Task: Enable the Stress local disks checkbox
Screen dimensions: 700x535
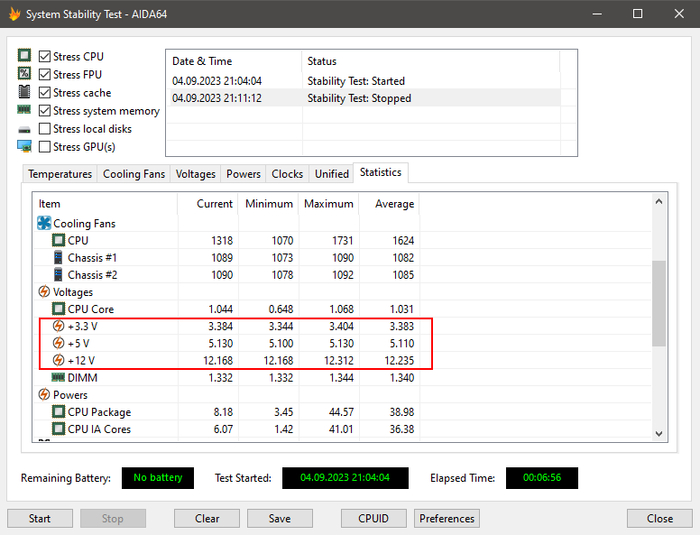Action: (x=45, y=129)
